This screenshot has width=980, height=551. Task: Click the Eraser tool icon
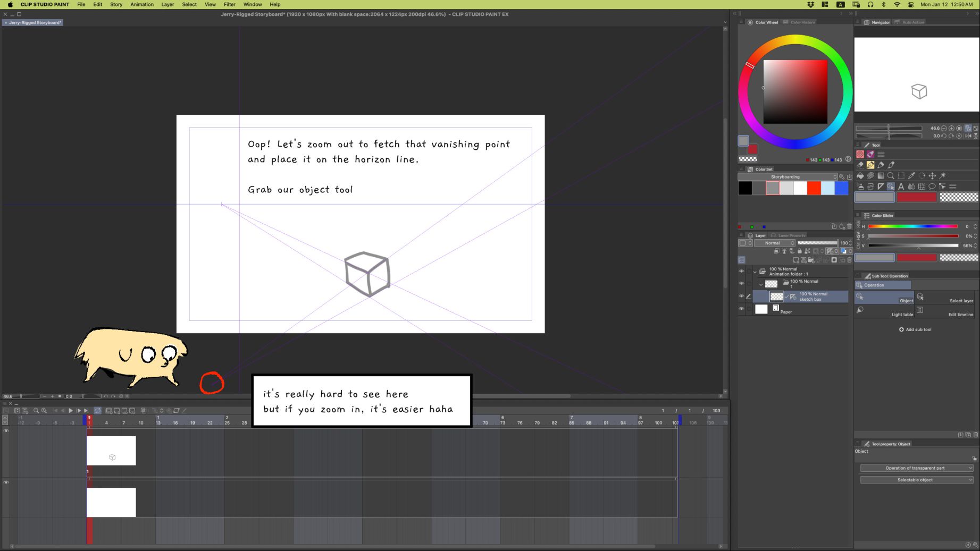click(860, 165)
